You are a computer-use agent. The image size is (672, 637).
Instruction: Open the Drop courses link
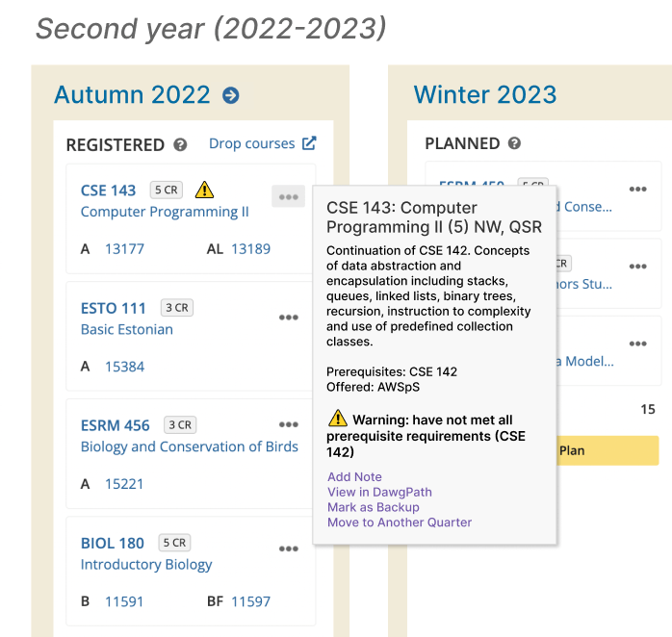[252, 143]
